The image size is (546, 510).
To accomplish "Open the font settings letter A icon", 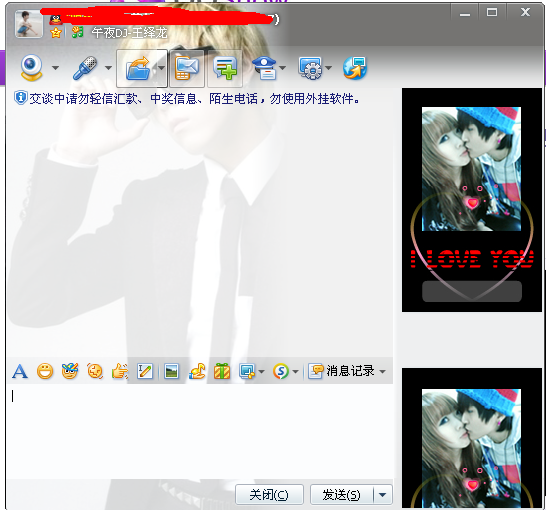I will coord(20,371).
